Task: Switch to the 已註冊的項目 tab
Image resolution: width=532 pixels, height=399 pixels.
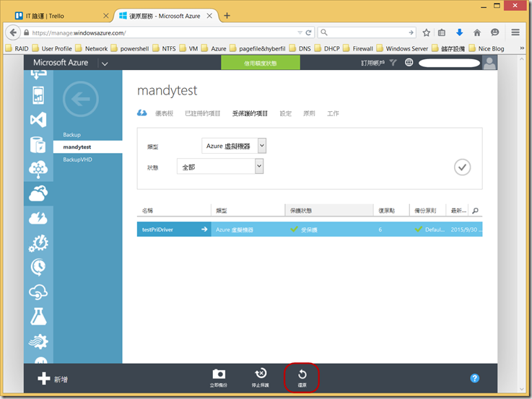Action: [x=203, y=113]
